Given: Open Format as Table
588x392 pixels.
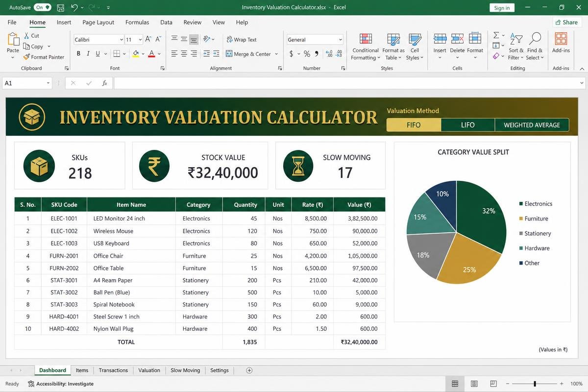Looking at the screenshot, I should pyautogui.click(x=393, y=47).
